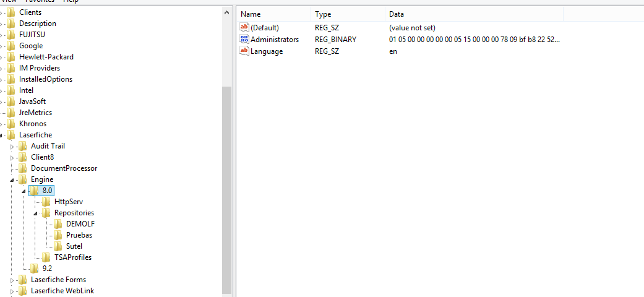
Task: Sort values by the Name column header
Action: [273, 14]
